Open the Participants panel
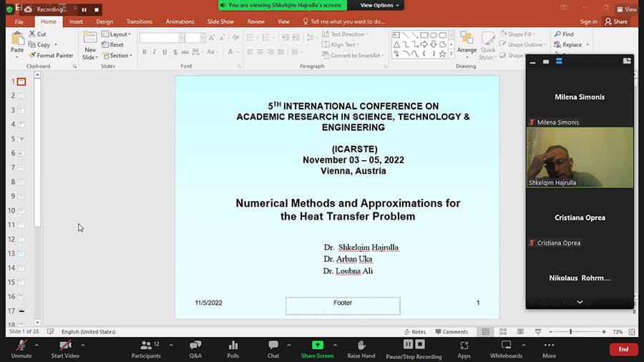644x362 pixels. [146, 348]
